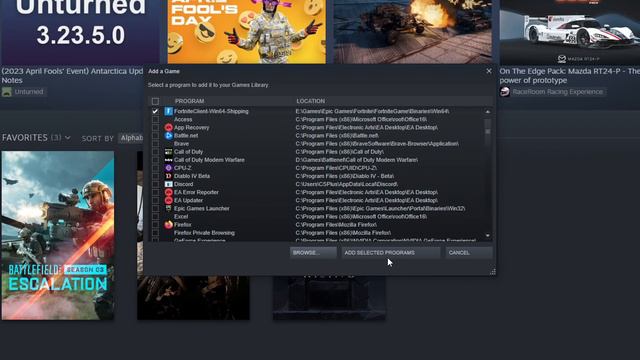640x360 pixels.
Task: Click the scroll down arrow in program list
Action: (x=487, y=236)
